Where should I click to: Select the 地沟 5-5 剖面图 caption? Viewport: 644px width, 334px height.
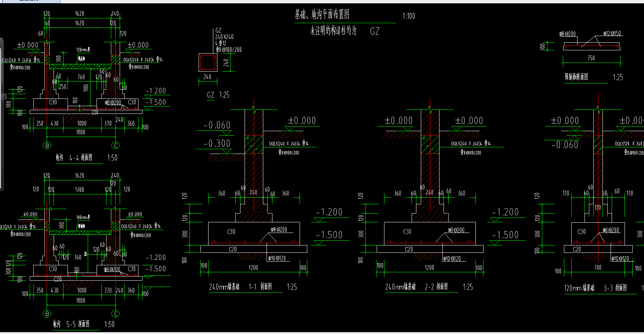71,324
